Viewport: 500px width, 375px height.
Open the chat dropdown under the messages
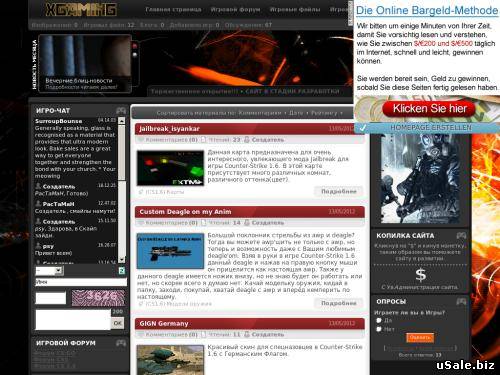49,271
